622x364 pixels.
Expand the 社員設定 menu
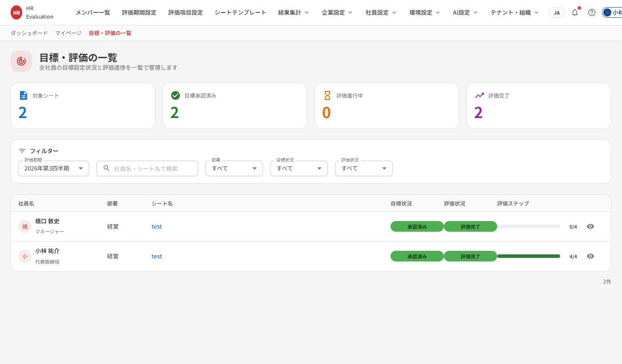point(381,12)
